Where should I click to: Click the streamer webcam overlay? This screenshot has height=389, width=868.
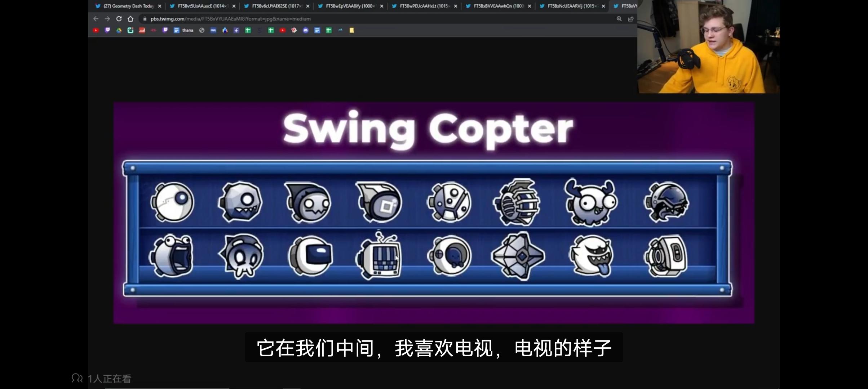[x=709, y=47]
